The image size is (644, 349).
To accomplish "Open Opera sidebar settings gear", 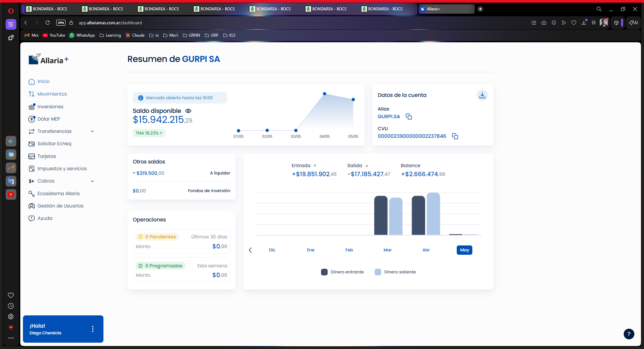I will pos(11,317).
